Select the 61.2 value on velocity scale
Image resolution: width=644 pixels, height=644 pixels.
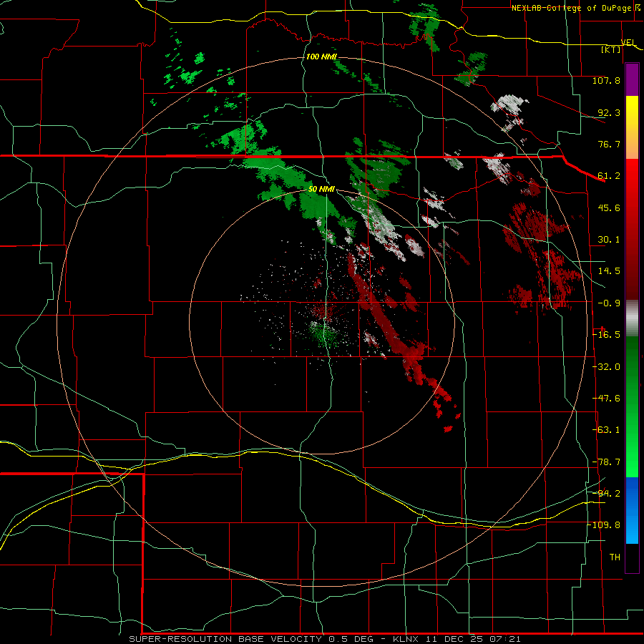coord(609,176)
